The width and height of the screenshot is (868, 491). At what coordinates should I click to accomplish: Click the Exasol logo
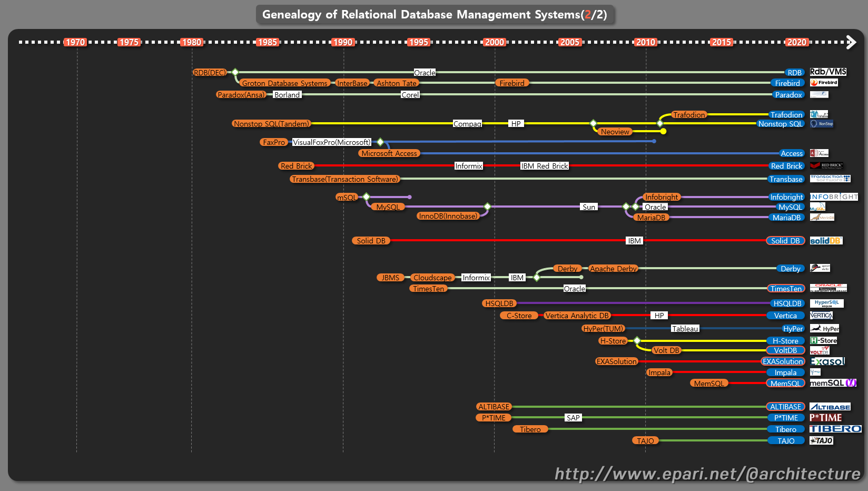(x=827, y=361)
